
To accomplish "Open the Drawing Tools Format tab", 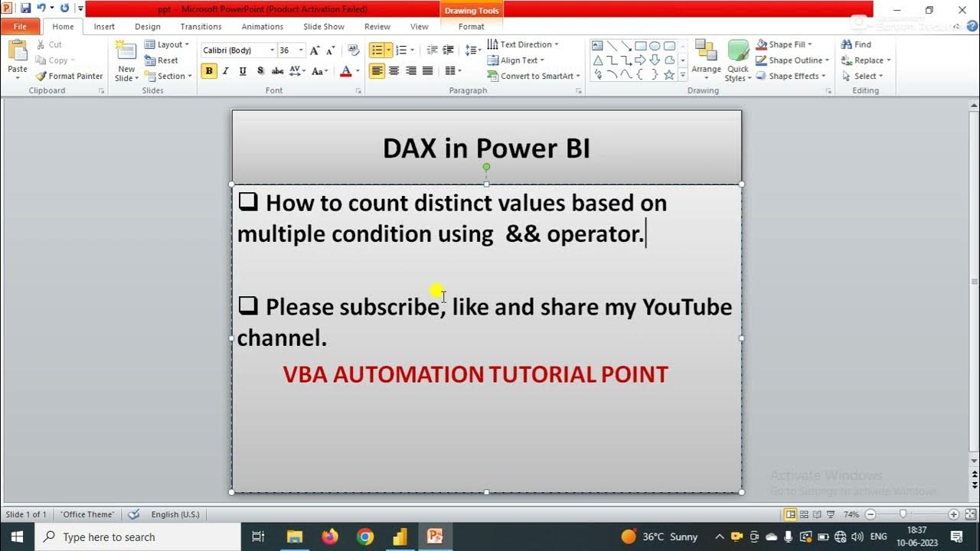I will [471, 27].
